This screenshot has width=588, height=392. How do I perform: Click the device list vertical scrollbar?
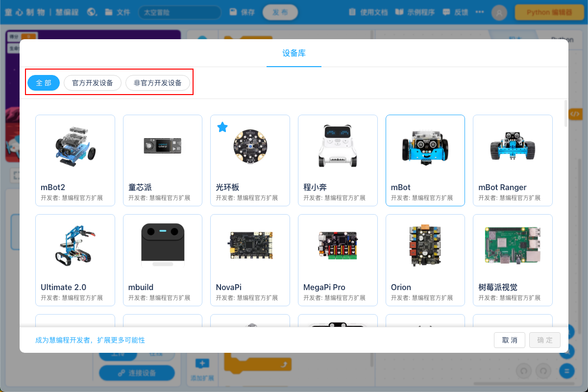pyautogui.click(x=566, y=113)
